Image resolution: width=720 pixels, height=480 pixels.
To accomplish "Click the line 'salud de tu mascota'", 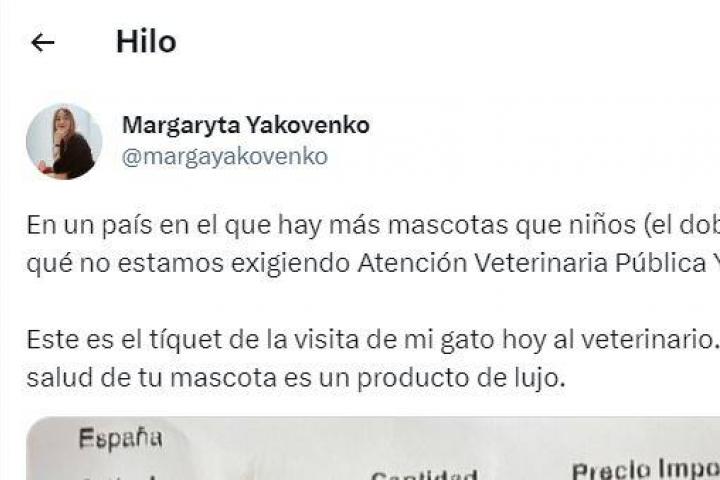I will (296, 378).
